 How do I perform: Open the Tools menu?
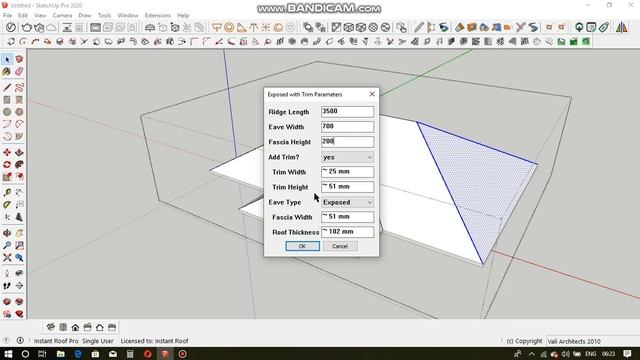pyautogui.click(x=104, y=16)
